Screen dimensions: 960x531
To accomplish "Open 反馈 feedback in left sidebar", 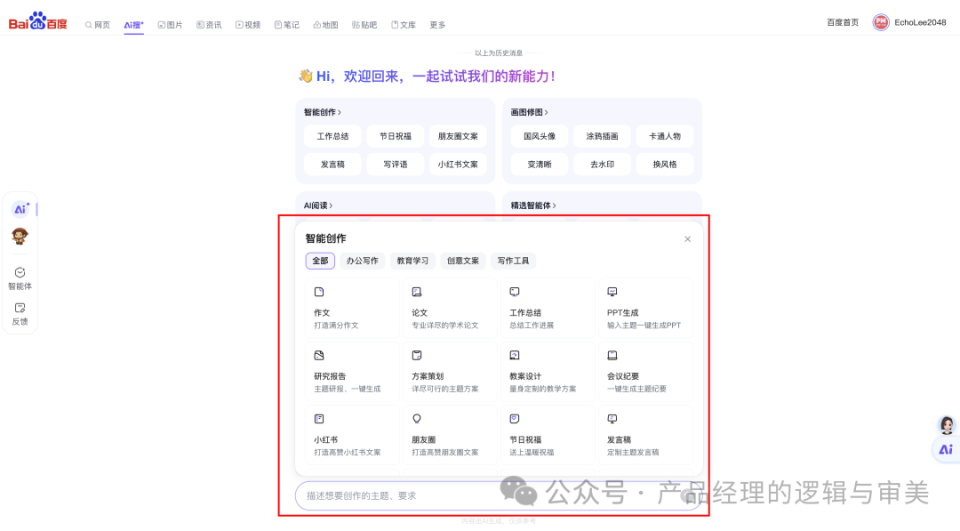I will 20,314.
